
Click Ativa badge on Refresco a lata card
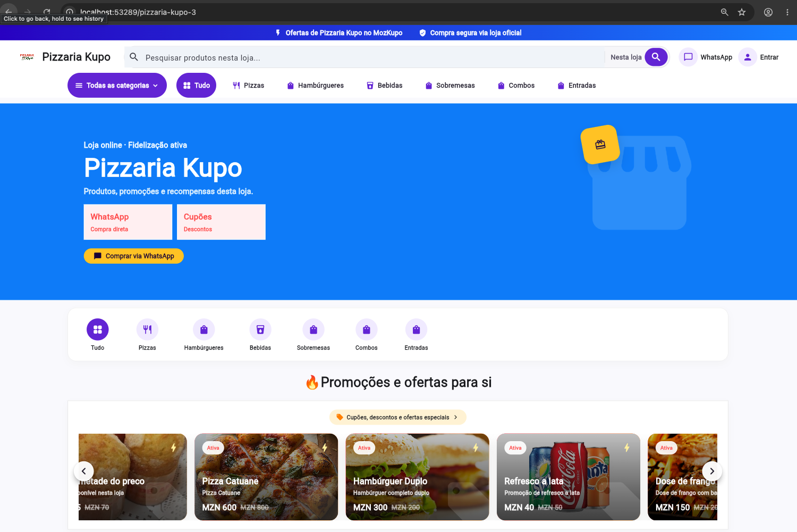[x=515, y=448]
